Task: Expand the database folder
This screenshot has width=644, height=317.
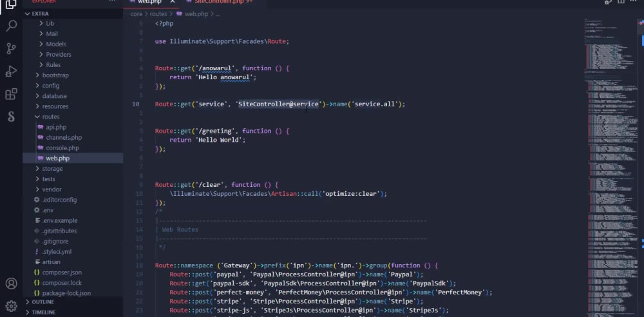Action: coord(37,96)
